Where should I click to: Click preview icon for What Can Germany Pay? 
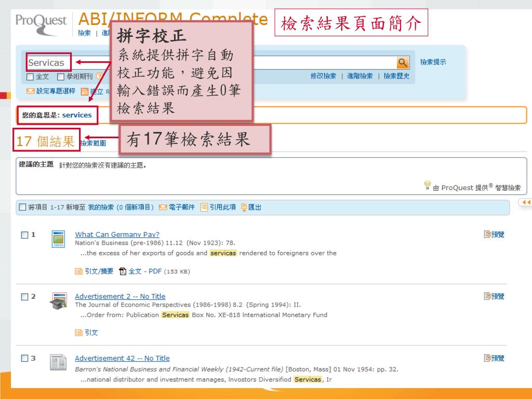click(x=487, y=234)
